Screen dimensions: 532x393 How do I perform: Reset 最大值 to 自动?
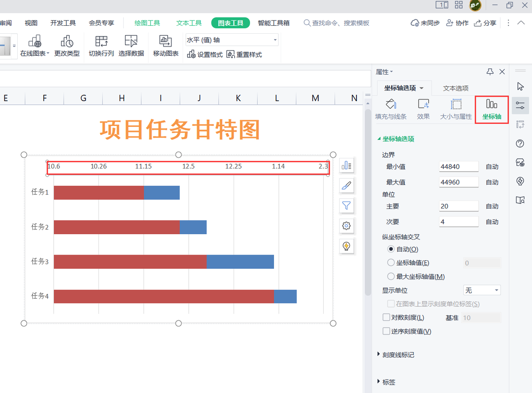[x=492, y=182]
